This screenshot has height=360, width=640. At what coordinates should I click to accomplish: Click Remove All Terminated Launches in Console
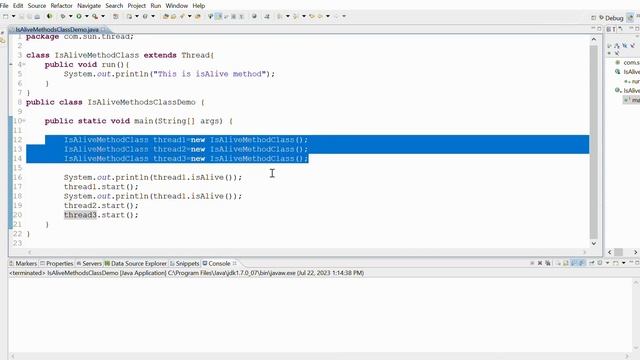pyautogui.click(x=548, y=263)
